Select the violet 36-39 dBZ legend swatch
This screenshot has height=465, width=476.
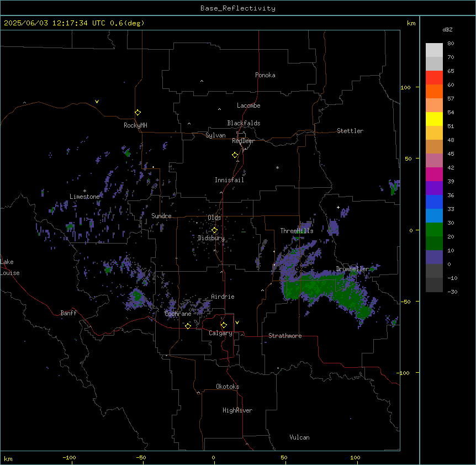[434, 188]
